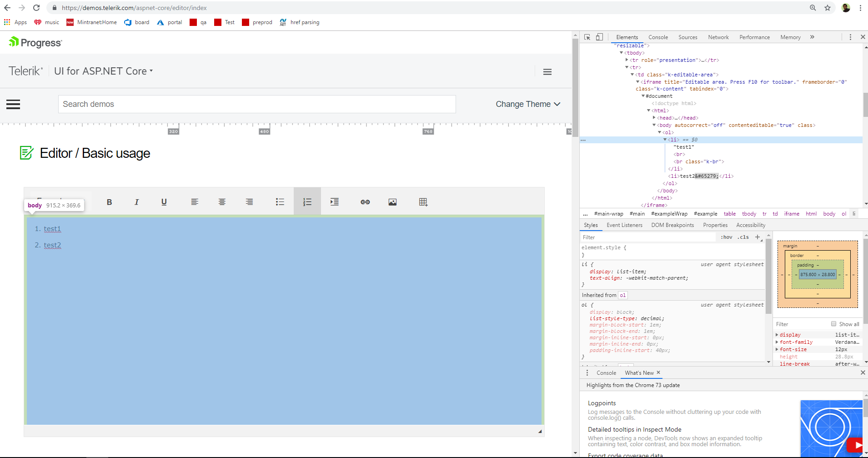Toggle the .cls class editor
Viewport: 868px width, 458px height.
point(743,237)
